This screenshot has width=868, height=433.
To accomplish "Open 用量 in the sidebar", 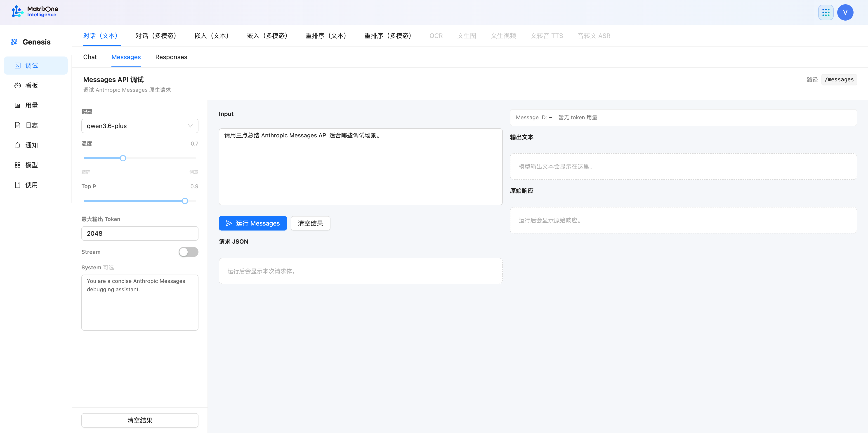I will (x=36, y=106).
